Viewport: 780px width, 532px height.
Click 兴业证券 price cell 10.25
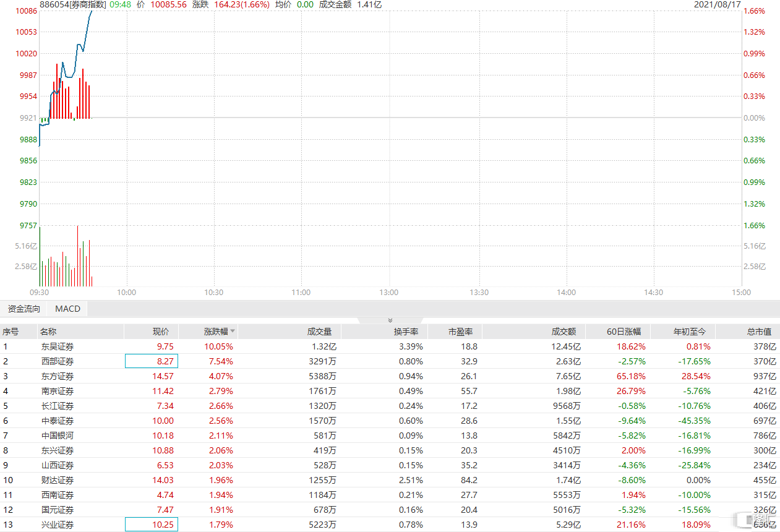tap(152, 525)
